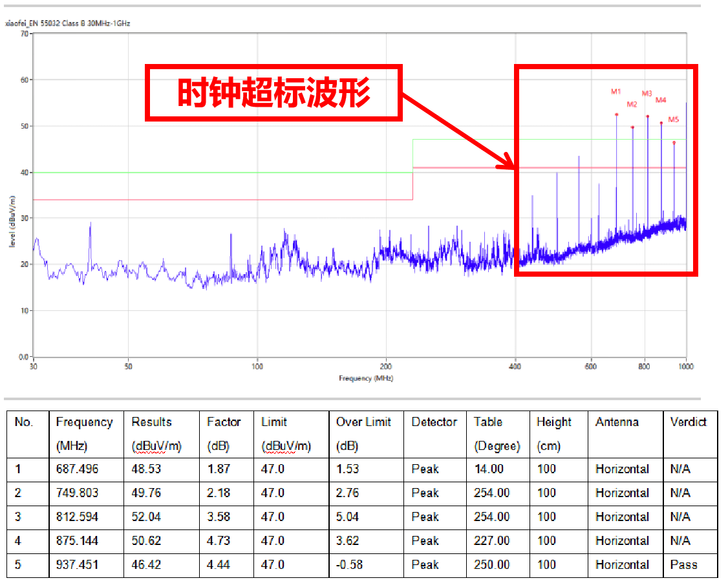Image resolution: width=728 pixels, height=587 pixels.
Task: Select the Frequency (MHz) column header
Action: click(84, 433)
